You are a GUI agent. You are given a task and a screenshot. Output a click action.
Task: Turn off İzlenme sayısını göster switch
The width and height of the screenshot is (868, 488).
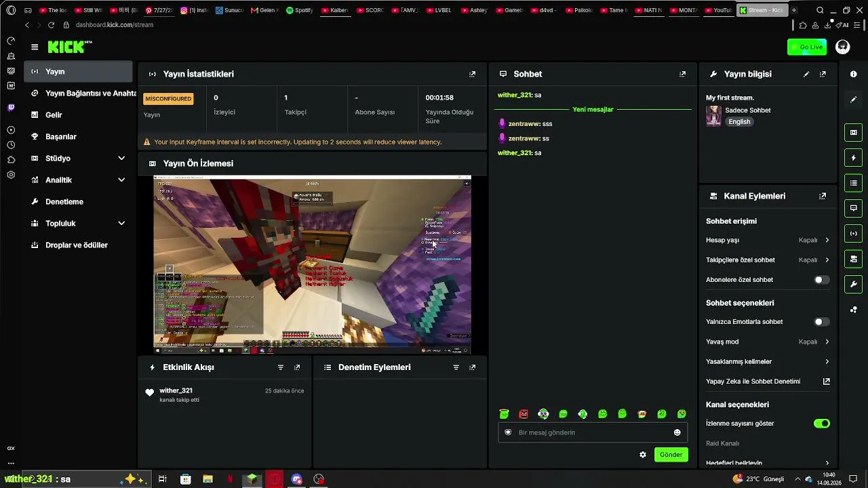(821, 424)
